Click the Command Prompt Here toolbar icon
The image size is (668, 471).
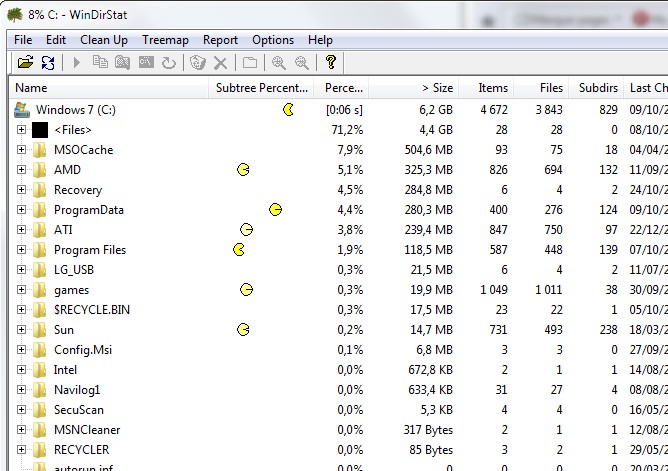[146, 62]
